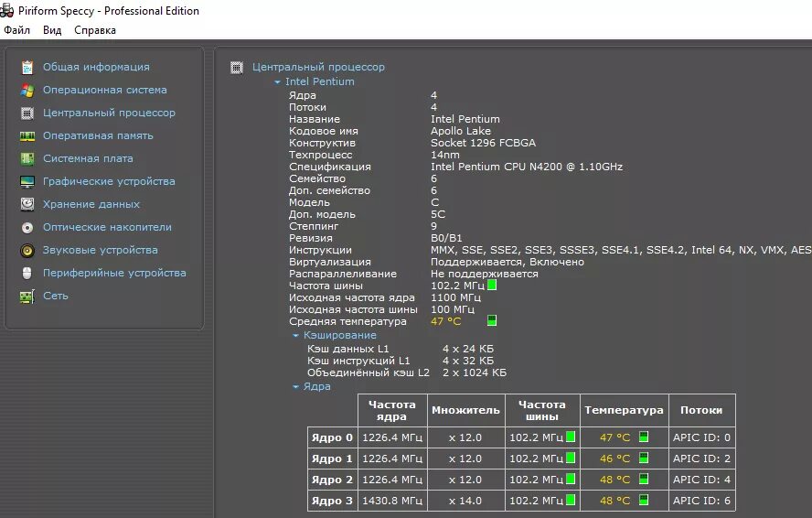The image size is (812, 518).
Task: Open Общая информация section
Action: pos(96,67)
